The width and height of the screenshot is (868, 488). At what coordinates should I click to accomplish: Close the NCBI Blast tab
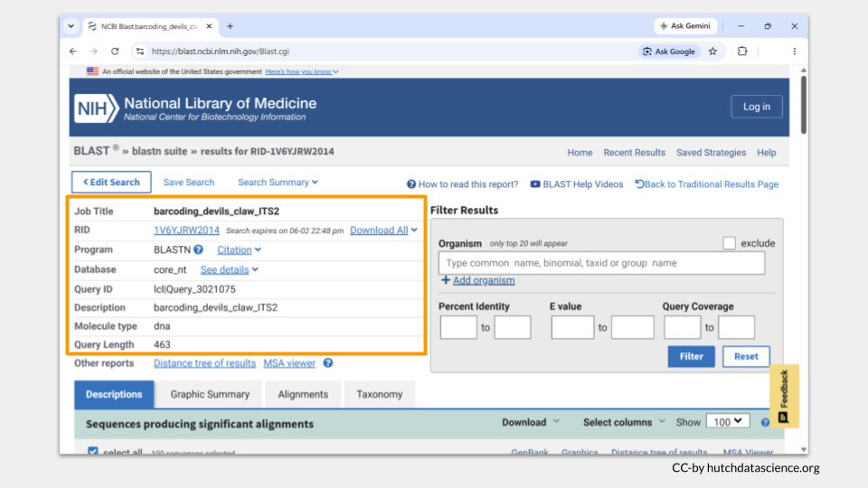pos(209,26)
